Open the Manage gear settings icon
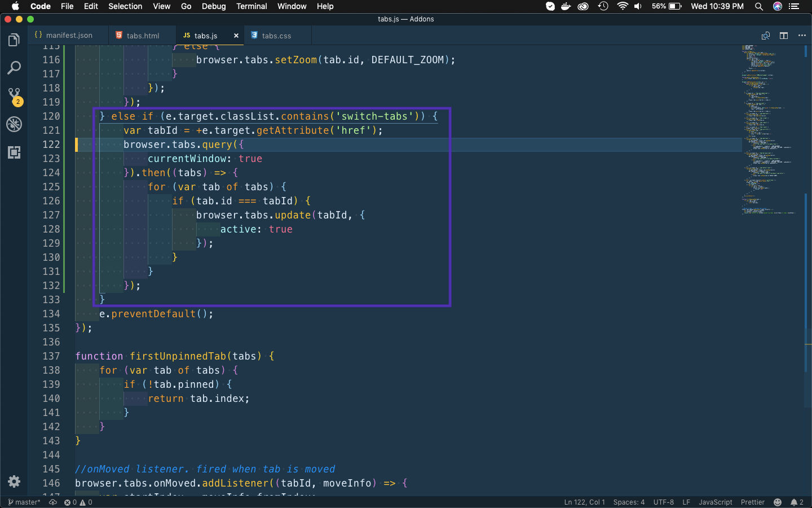Screen dimensions: 812x508 pyautogui.click(x=14, y=481)
